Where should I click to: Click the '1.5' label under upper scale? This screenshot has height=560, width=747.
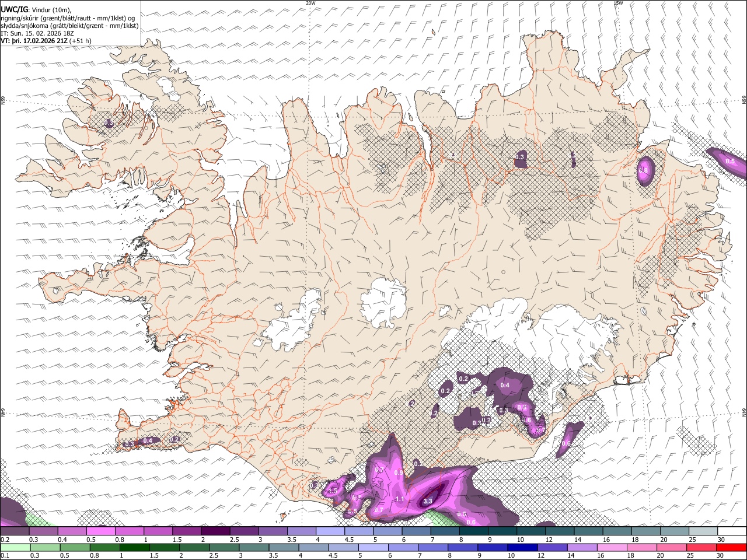click(177, 540)
